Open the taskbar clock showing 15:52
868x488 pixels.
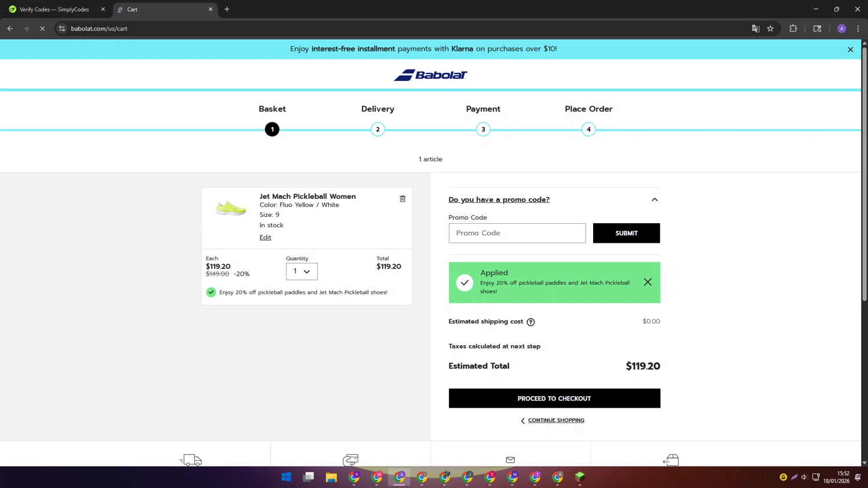coord(837,477)
